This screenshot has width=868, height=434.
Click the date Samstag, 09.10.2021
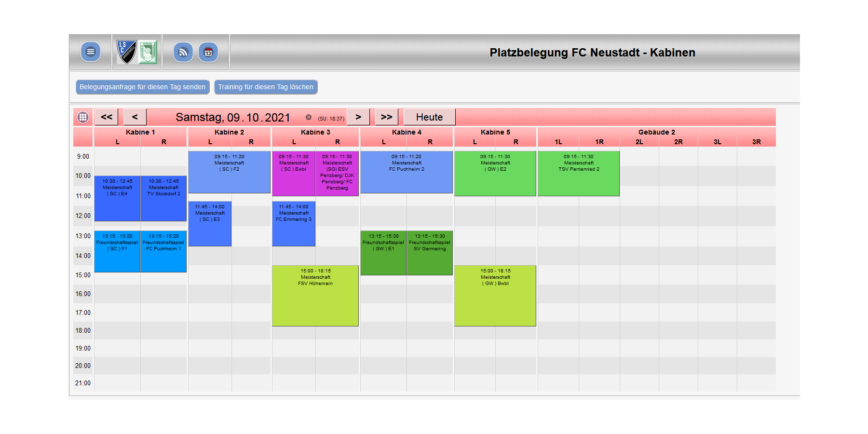(x=233, y=117)
